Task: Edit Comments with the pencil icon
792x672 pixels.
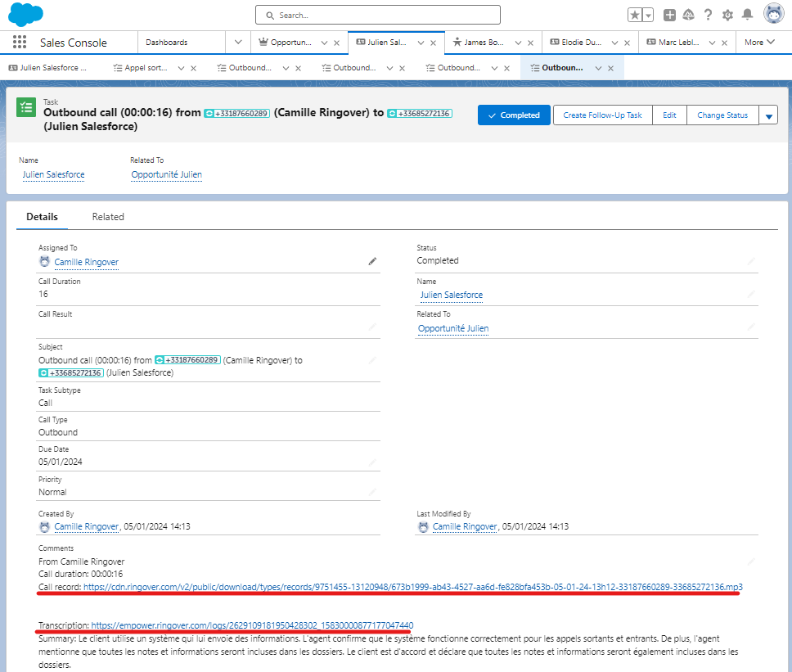Action: [751, 562]
